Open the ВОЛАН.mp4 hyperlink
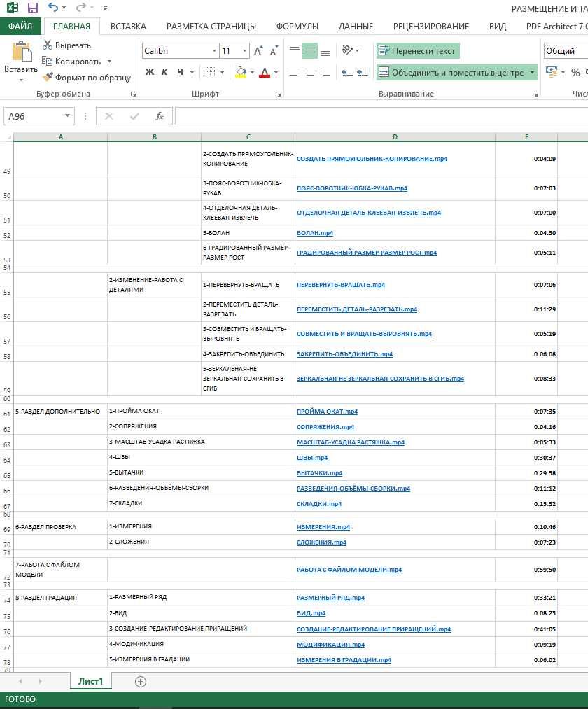The width and height of the screenshot is (588, 709). point(315,233)
